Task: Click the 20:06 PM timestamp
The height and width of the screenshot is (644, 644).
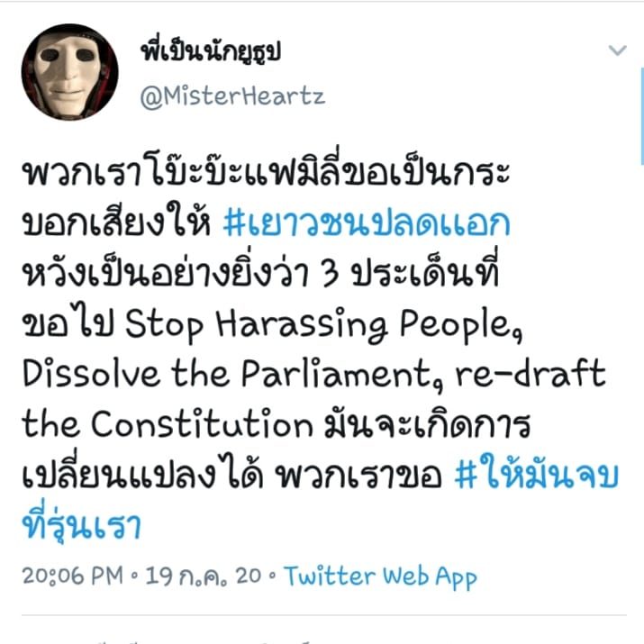Action: 73,576
